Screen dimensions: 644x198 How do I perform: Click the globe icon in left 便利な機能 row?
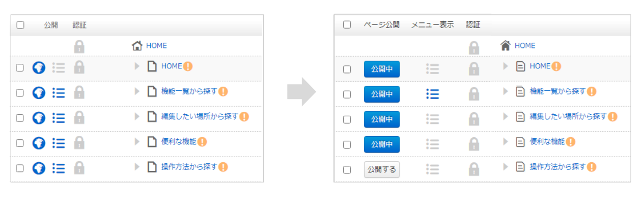(x=39, y=142)
